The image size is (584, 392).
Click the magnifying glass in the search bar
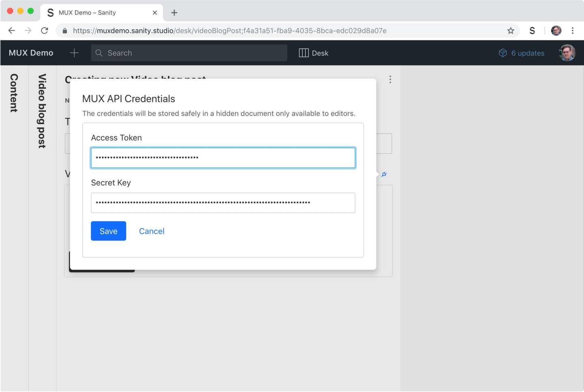pyautogui.click(x=99, y=53)
